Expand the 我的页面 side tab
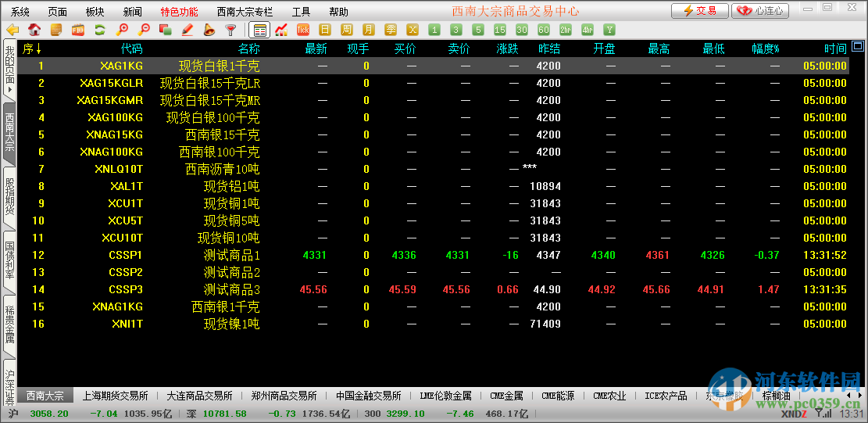Image resolution: width=868 pixels, height=423 pixels. (x=9, y=70)
